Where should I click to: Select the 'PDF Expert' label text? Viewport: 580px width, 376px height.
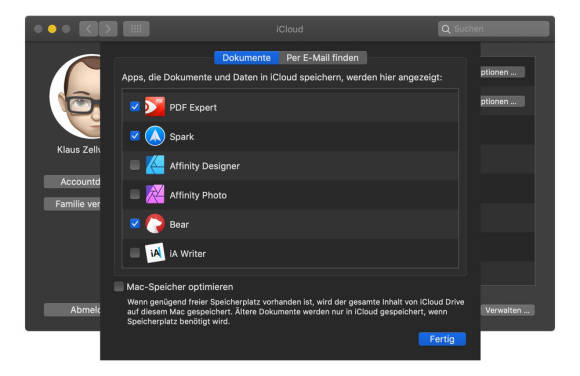(x=193, y=108)
